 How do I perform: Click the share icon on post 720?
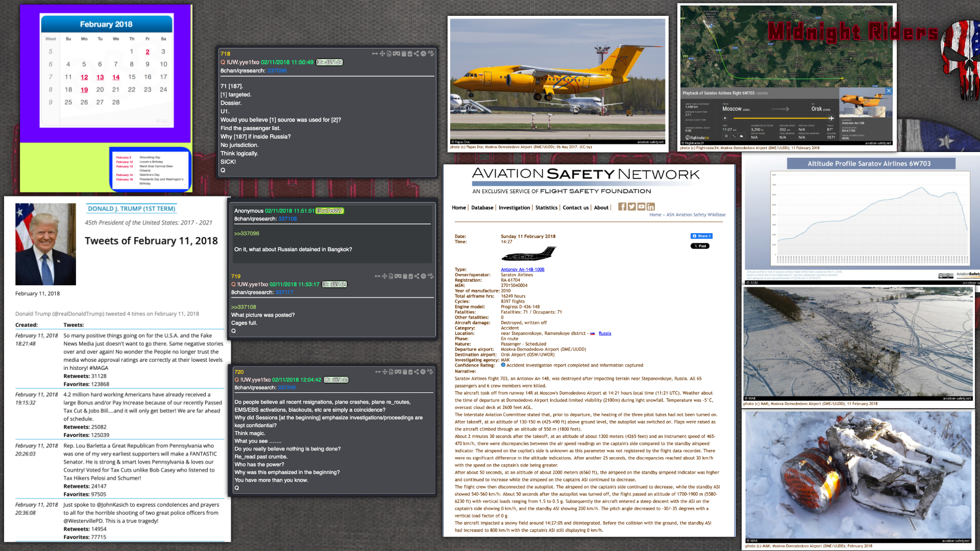(416, 371)
